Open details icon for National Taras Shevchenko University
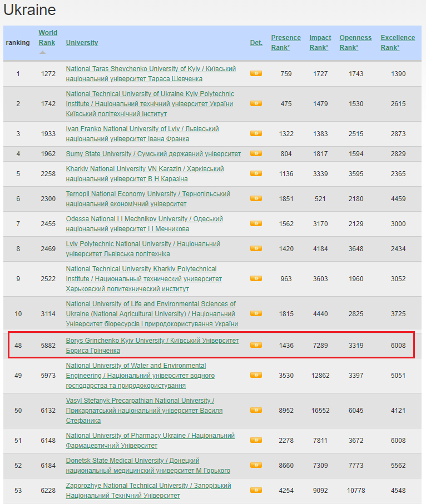The image size is (426, 504). tap(256, 73)
